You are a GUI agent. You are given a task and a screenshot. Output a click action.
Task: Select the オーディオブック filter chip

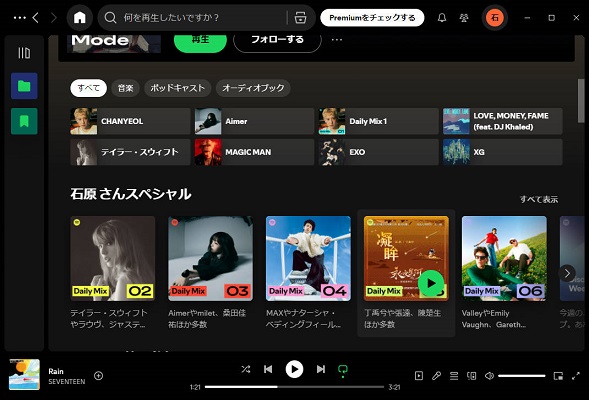pyautogui.click(x=253, y=88)
